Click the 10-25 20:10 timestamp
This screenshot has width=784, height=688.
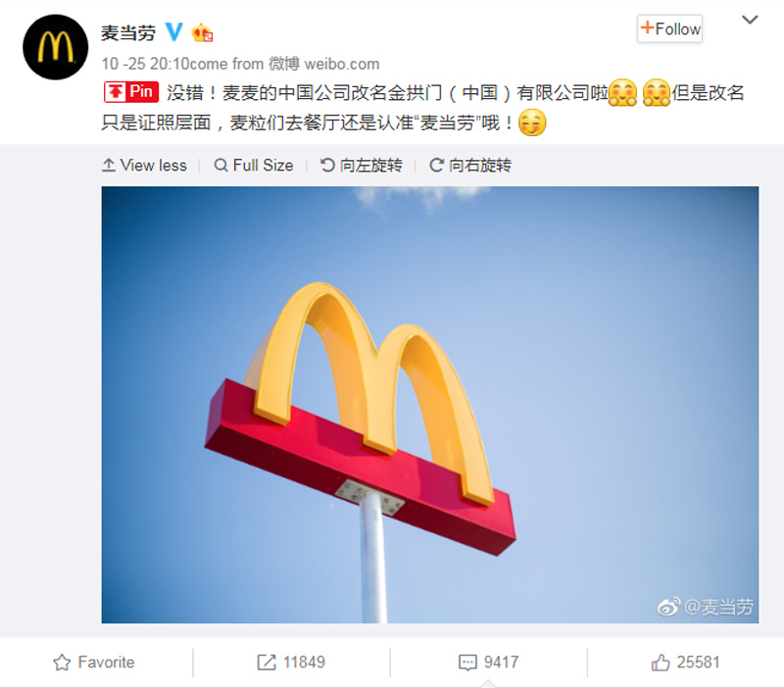pos(145,64)
